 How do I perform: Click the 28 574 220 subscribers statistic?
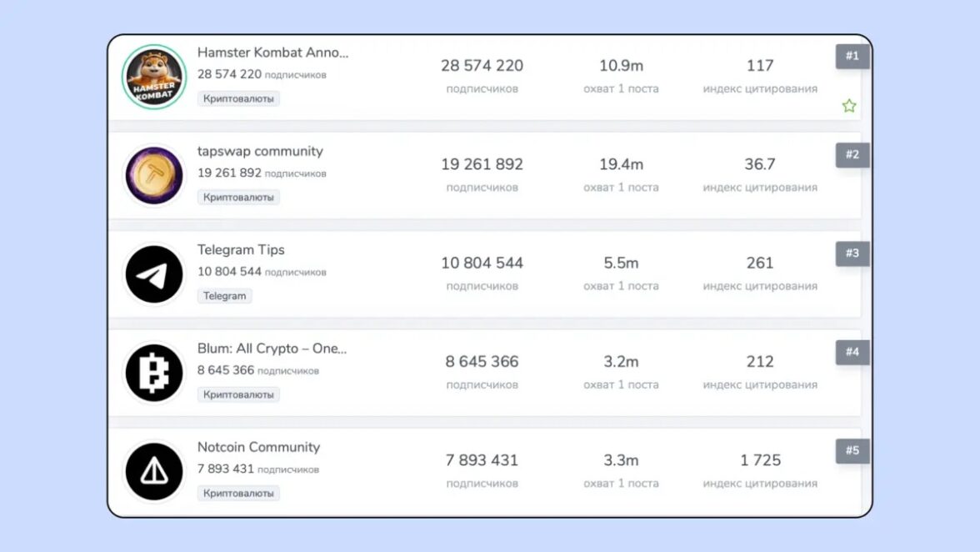point(482,66)
